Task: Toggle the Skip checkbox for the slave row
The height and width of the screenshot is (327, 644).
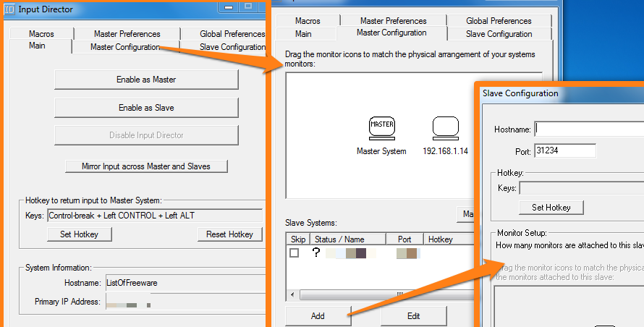Action: tap(294, 252)
